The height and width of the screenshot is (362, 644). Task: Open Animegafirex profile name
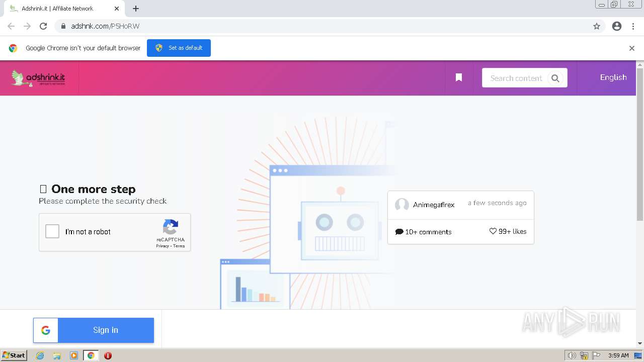(434, 205)
